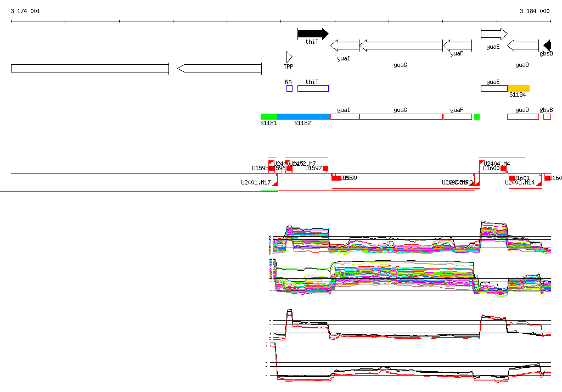
Task: Click the orange S1184 segment
Action: click(519, 88)
